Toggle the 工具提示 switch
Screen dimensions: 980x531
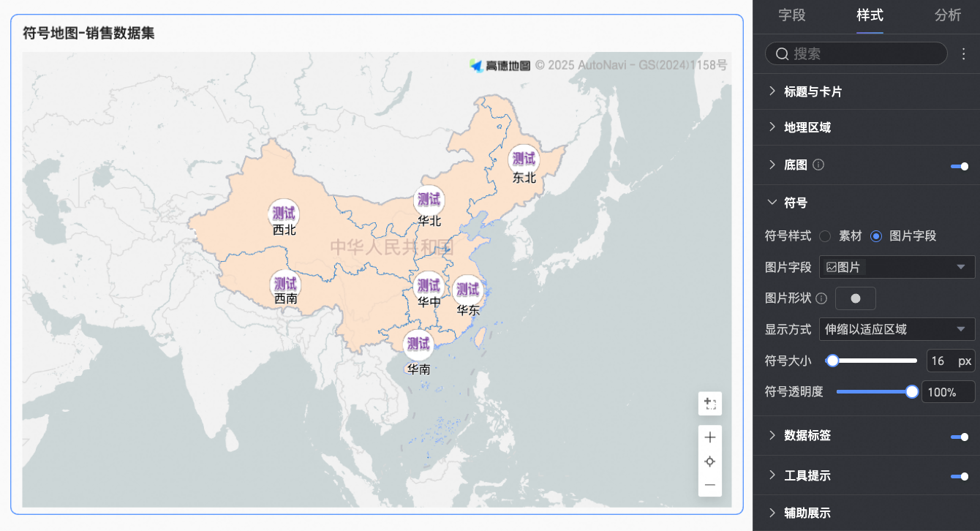960,476
